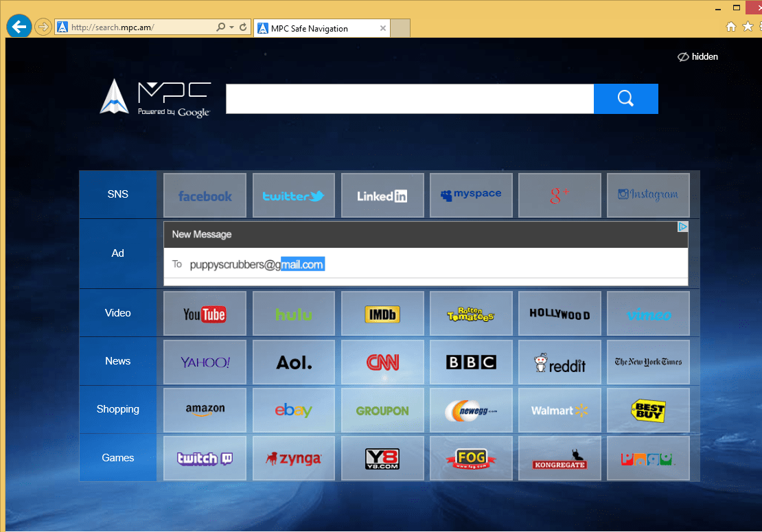Open the Pogo tile
This screenshot has height=532, width=762.
pyautogui.click(x=648, y=458)
